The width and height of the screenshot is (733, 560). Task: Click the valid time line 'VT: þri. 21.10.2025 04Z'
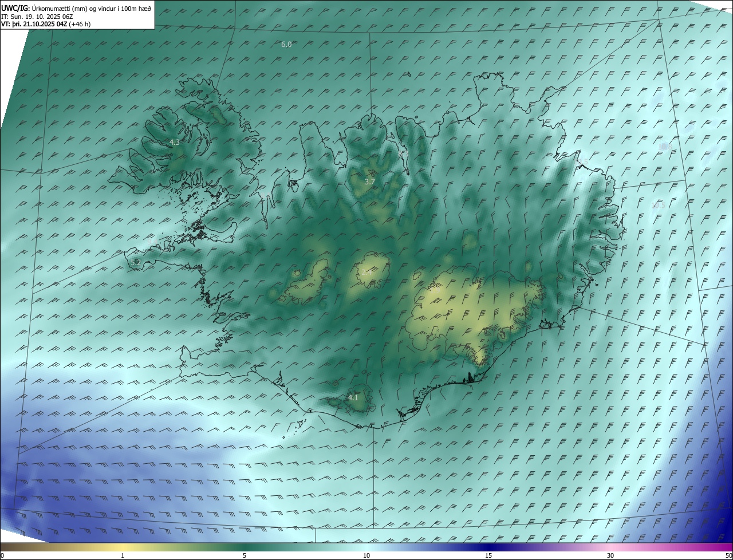34,24
